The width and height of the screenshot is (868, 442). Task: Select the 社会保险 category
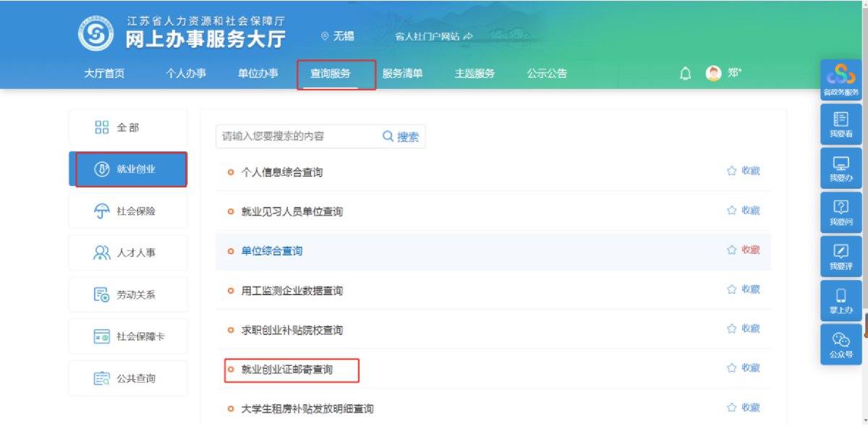(x=128, y=211)
